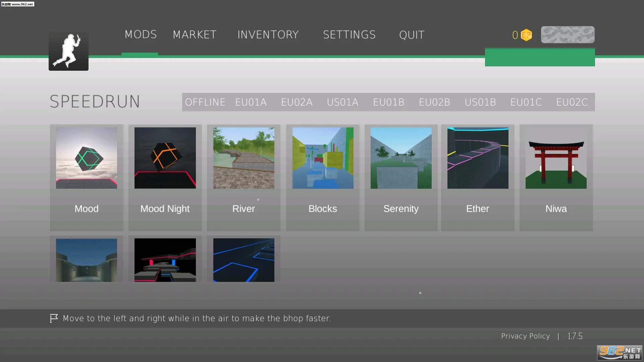Open the Mood map thumbnail
Image resolution: width=644 pixels, height=362 pixels.
pyautogui.click(x=87, y=158)
